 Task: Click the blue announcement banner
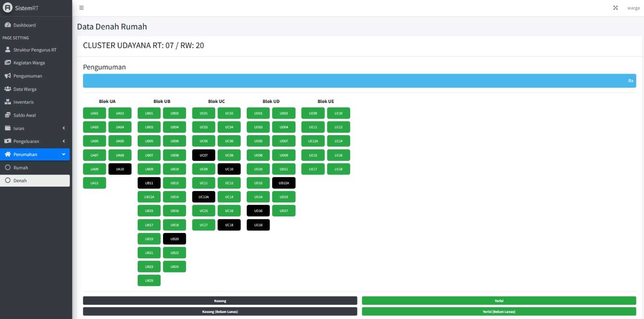pos(359,81)
